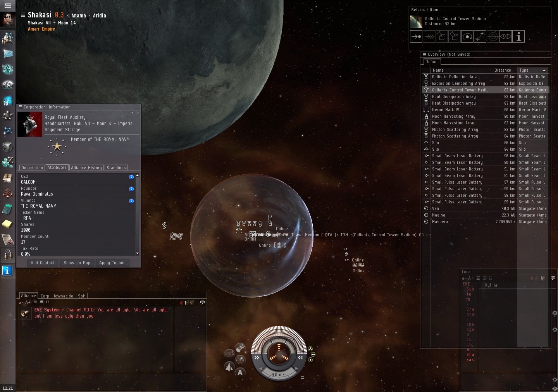
Task: Open the Alliance History tab
Action: click(x=86, y=168)
